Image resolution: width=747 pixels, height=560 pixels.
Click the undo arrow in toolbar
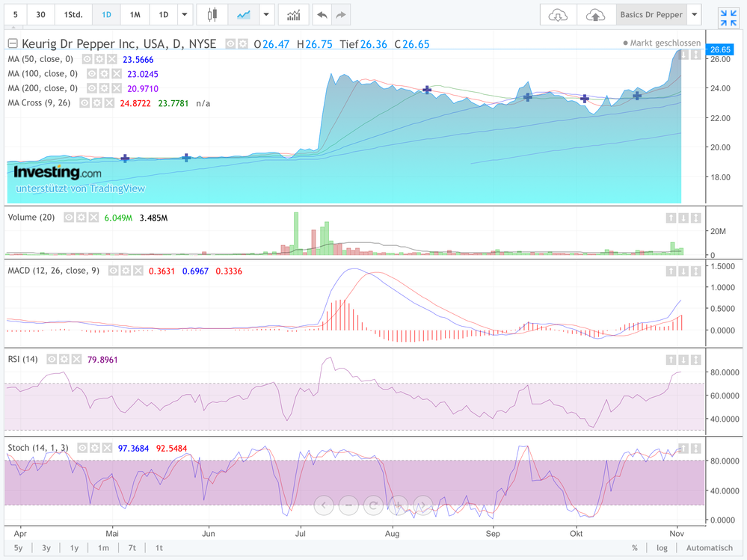coord(322,15)
